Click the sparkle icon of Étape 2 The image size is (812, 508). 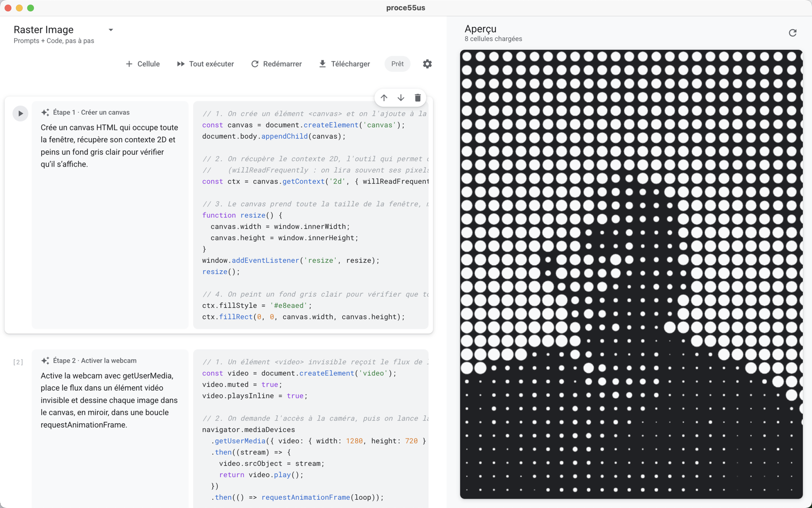[45, 361]
